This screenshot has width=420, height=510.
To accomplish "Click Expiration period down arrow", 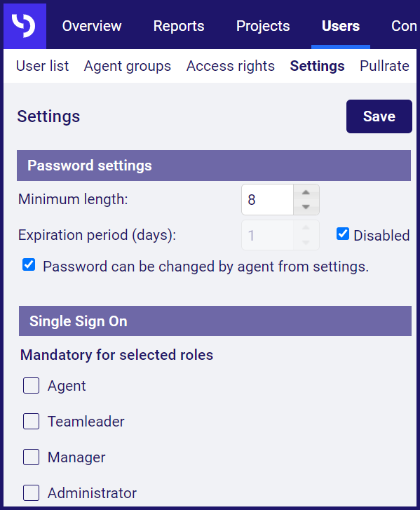I will (x=306, y=242).
